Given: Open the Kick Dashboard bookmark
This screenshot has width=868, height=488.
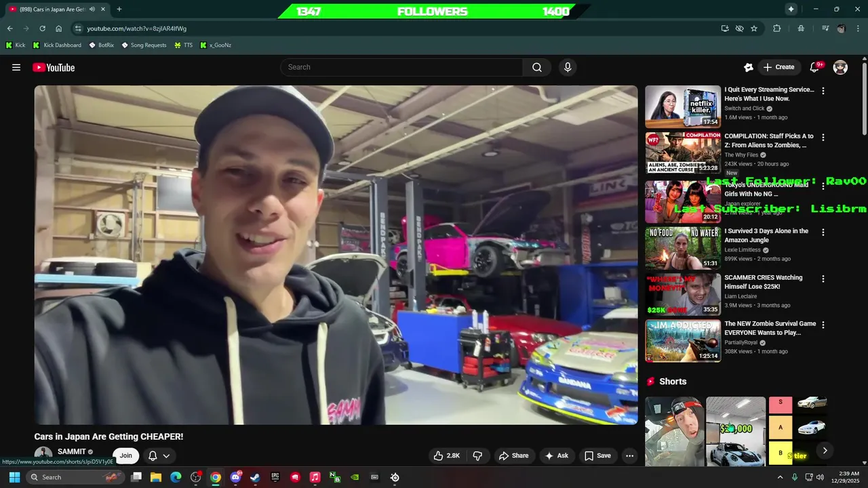Looking at the screenshot, I should pos(57,45).
